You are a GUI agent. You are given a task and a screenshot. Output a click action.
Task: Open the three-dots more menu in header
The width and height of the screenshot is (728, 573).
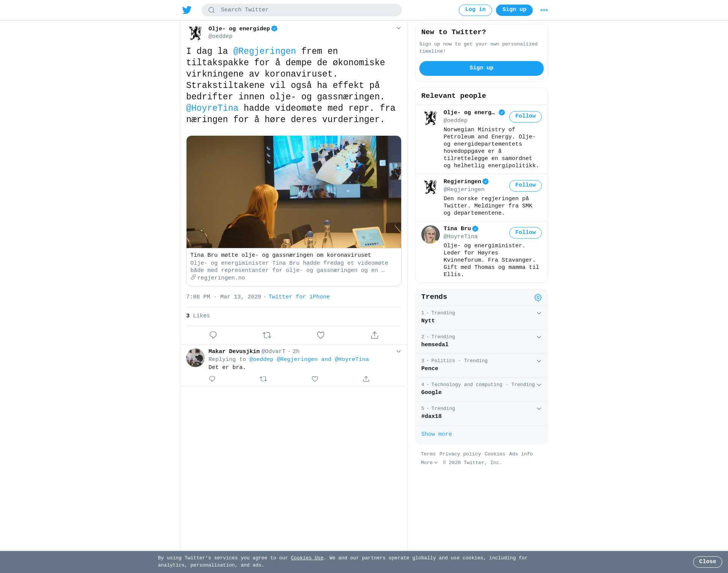[x=544, y=10]
